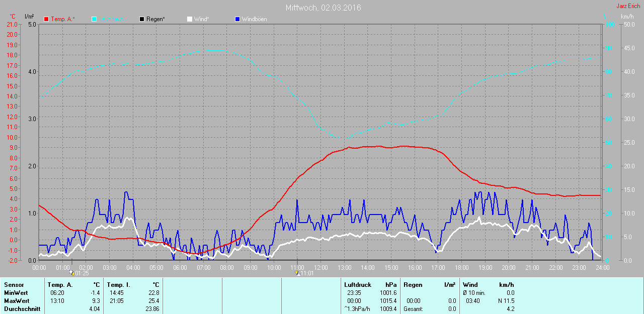Click the Jarz Erich author label

(628, 6)
